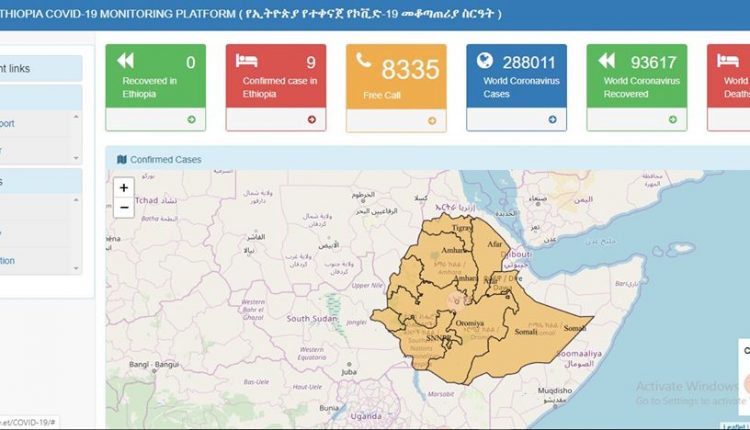750x430 pixels.
Task: Click the rewind icon on Recovered in Ethiopia card
Action: click(x=127, y=60)
